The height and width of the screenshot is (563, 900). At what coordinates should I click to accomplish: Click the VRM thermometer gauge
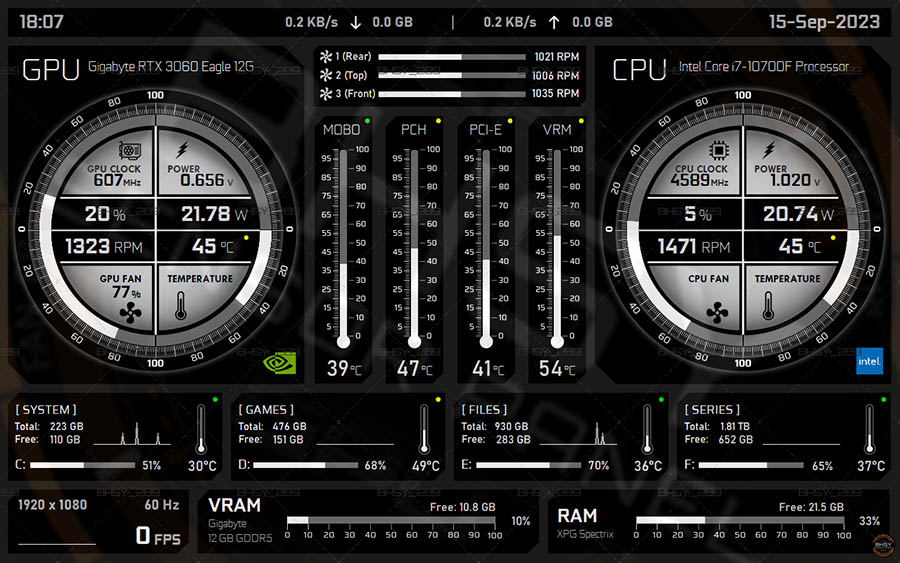(x=557, y=248)
